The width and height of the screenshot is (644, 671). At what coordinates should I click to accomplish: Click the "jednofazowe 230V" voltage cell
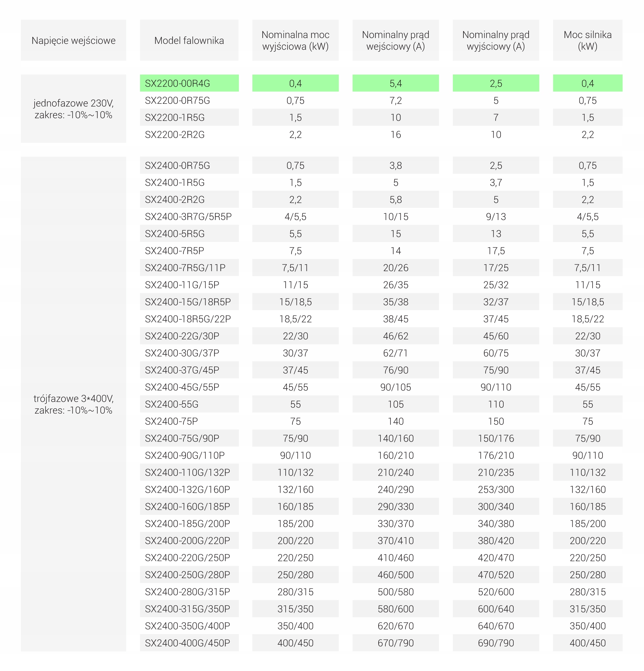coord(73,108)
